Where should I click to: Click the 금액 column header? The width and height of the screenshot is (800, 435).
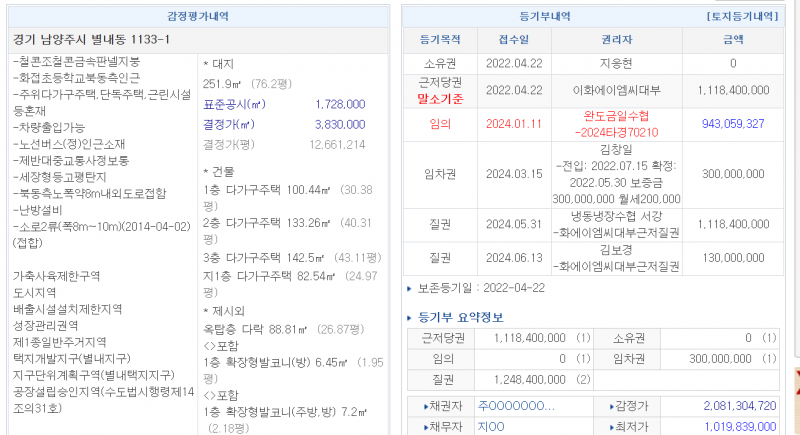[733, 40]
